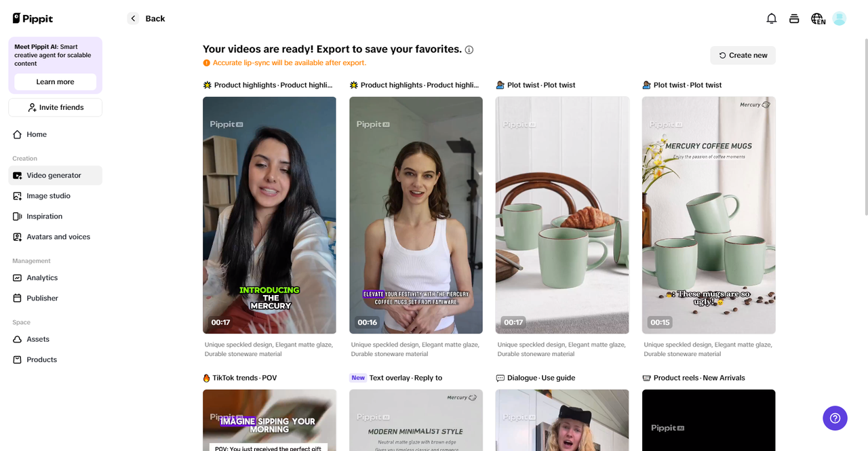Image resolution: width=868 pixels, height=451 pixels.
Task: Click the Video generator sidebar icon
Action: pyautogui.click(x=18, y=175)
